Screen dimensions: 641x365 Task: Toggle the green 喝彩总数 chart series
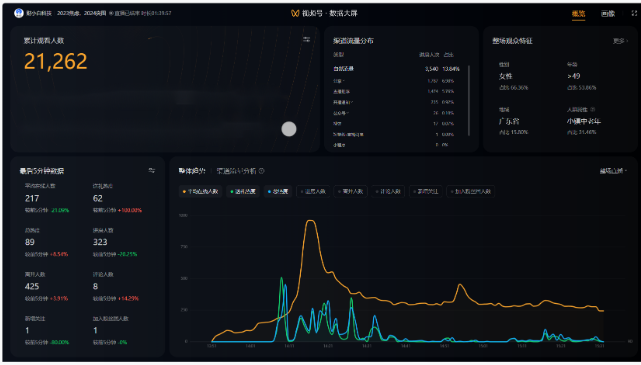[x=243, y=191]
